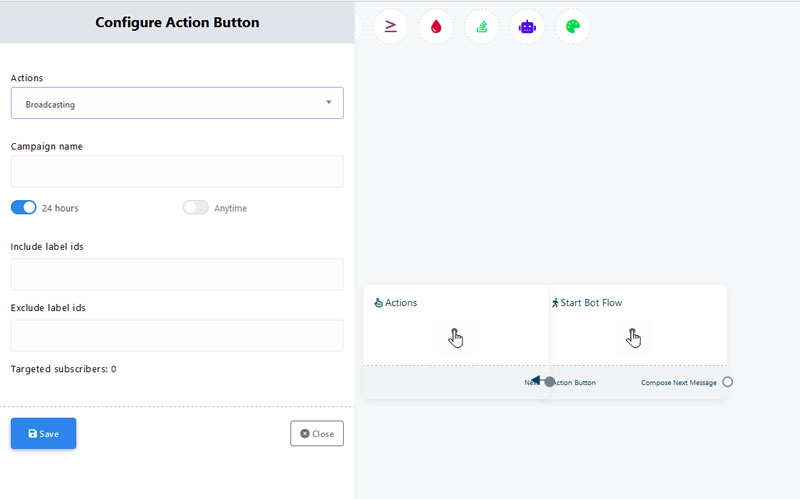This screenshot has height=499, width=800.
Task: Click the Next Action Button connector dot
Action: (549, 382)
